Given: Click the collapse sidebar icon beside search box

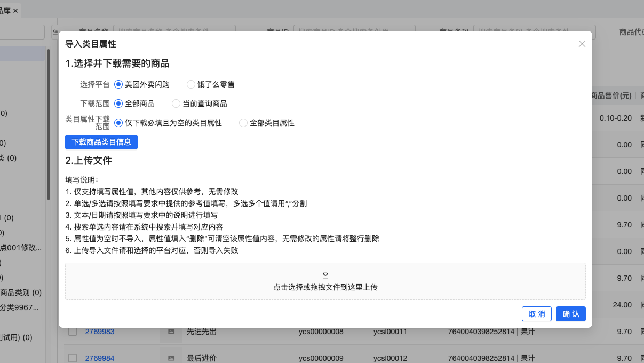Looking at the screenshot, I should click(55, 32).
